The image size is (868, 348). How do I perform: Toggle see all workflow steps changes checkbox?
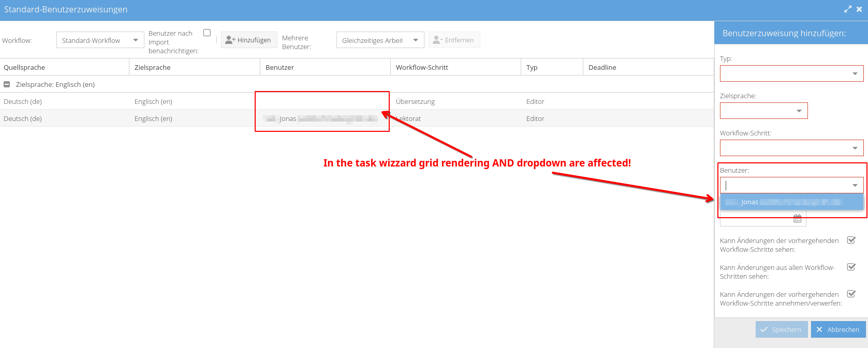tap(851, 267)
